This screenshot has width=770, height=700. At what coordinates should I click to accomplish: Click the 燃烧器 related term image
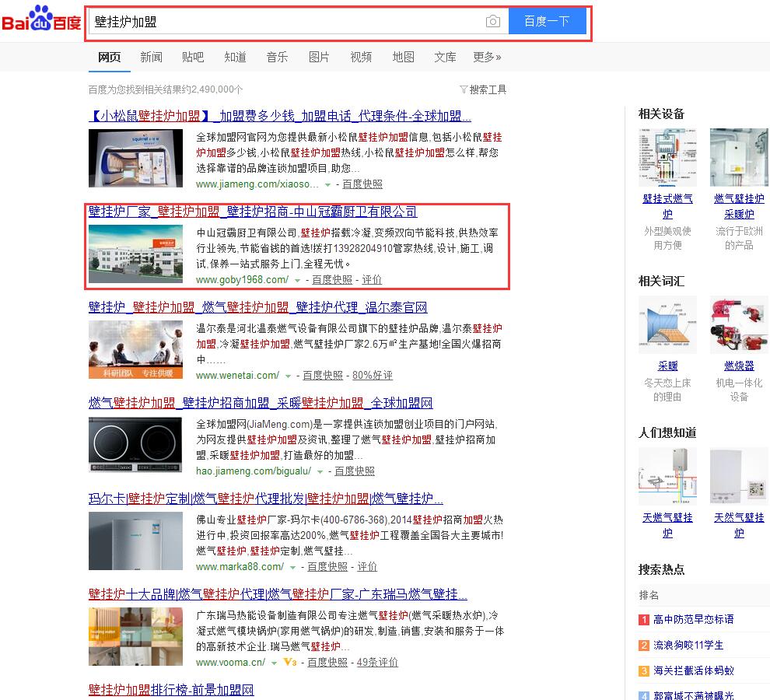pos(739,325)
